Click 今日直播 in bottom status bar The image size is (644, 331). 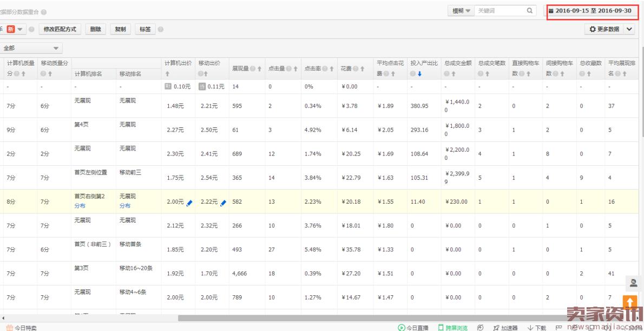(x=413, y=327)
